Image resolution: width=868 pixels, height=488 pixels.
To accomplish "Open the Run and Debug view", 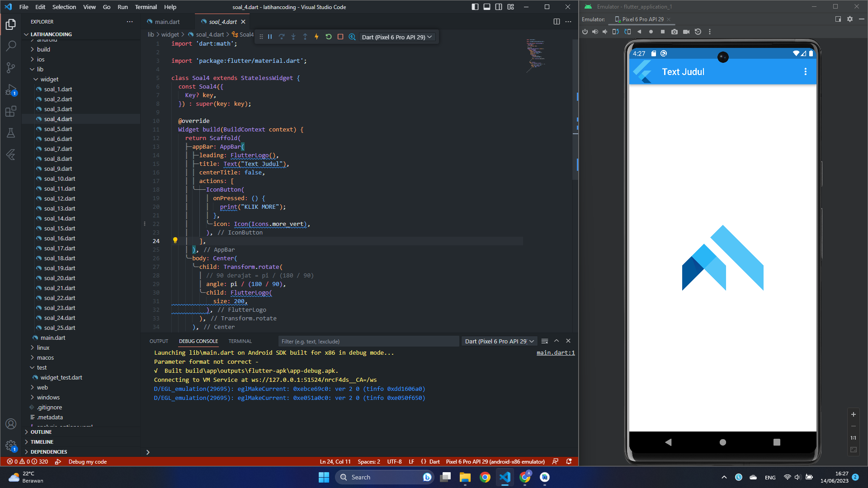I will point(11,90).
